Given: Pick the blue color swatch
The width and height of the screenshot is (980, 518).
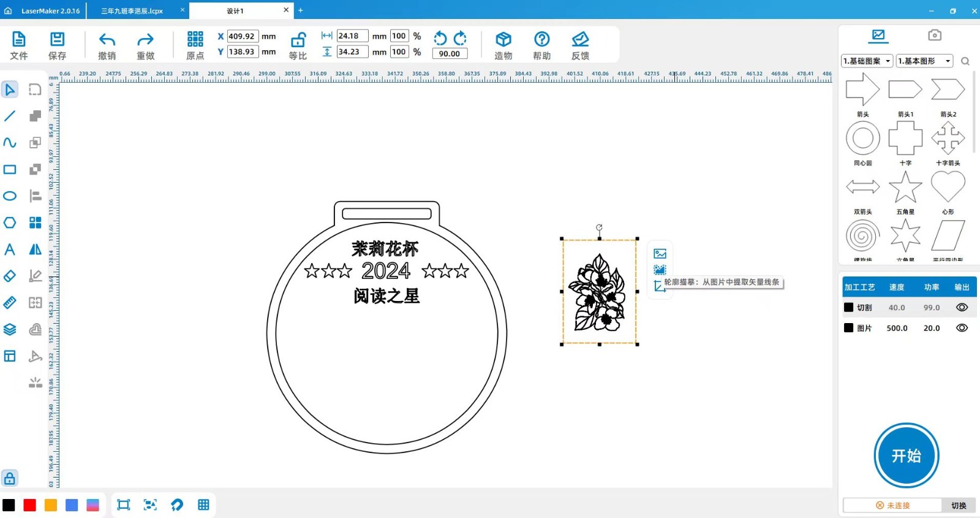Looking at the screenshot, I should pos(72,505).
